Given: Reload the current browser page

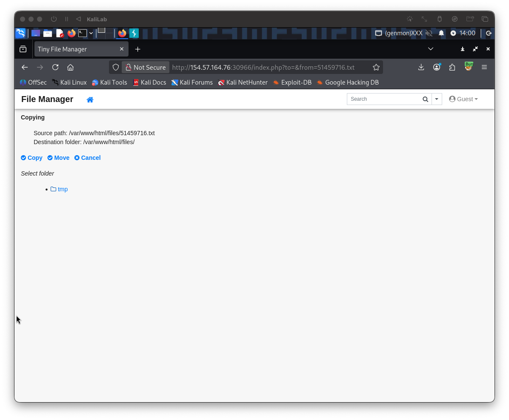Looking at the screenshot, I should click(x=55, y=67).
